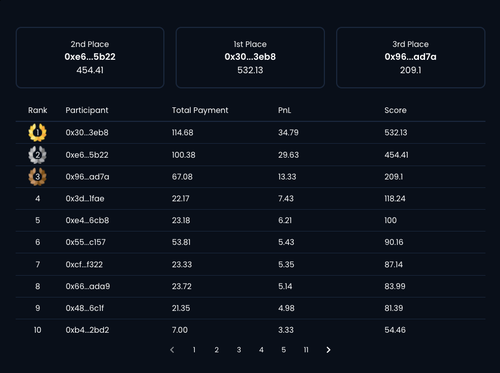Go to next page with right chevron
Viewport: 500px width, 373px height.
coord(328,350)
